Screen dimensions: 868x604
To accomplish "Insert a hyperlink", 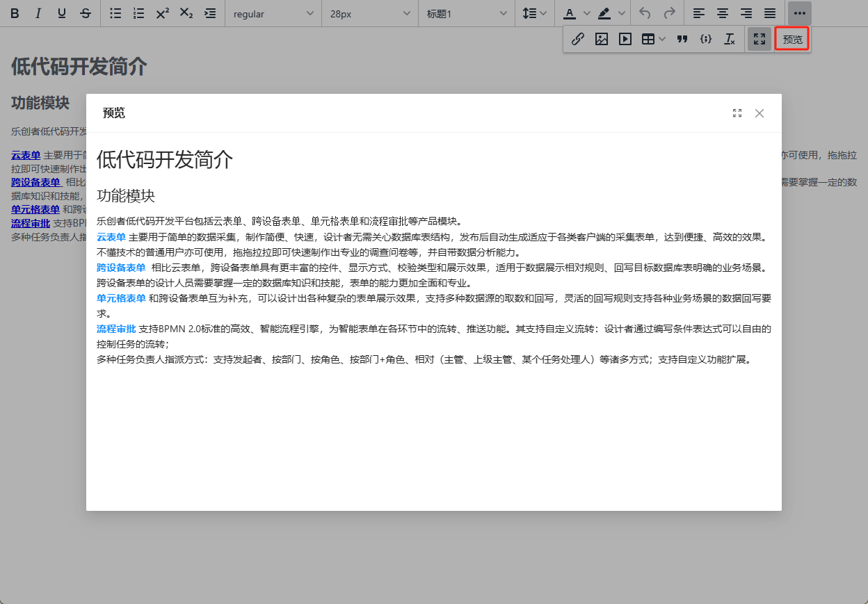I will click(577, 39).
